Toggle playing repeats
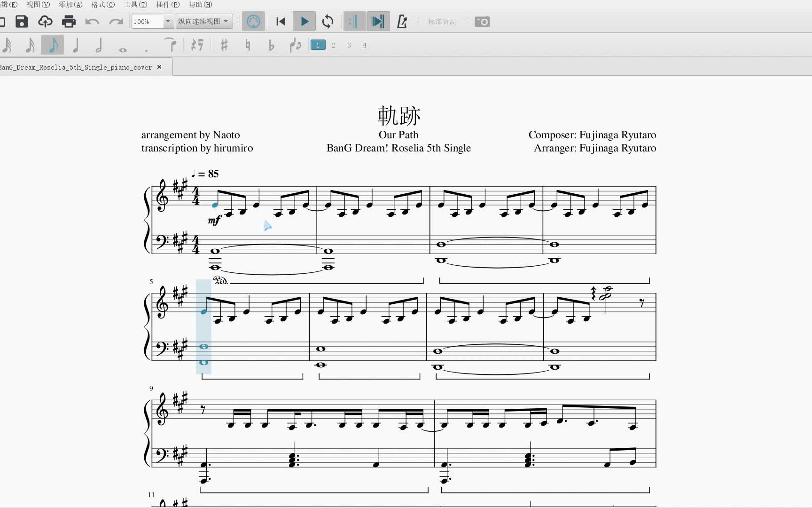Viewport: 812px width, 508px height. coord(354,22)
